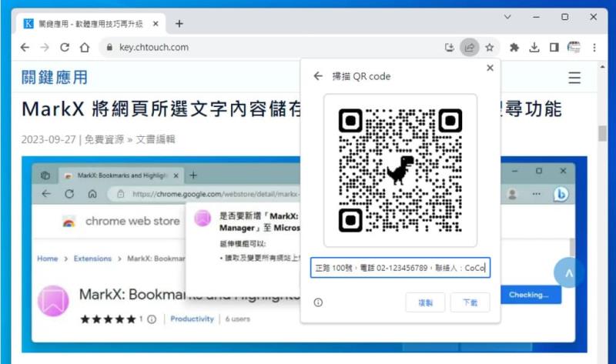Image resolution: width=616 pixels, height=364 pixels.
Task: Click the 複製 copy button
Action: [x=425, y=302]
